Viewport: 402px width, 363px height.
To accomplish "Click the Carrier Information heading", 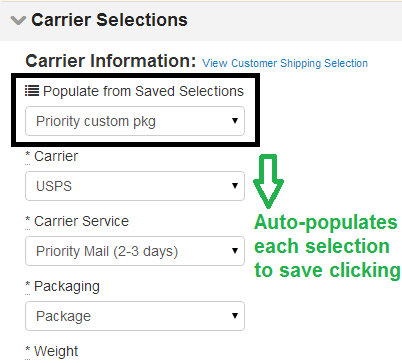I will [x=111, y=61].
